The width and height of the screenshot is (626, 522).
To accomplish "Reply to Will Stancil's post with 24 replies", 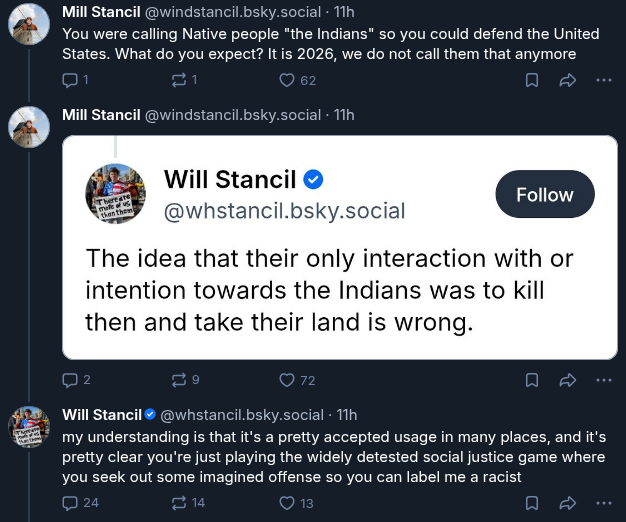I will (70, 503).
